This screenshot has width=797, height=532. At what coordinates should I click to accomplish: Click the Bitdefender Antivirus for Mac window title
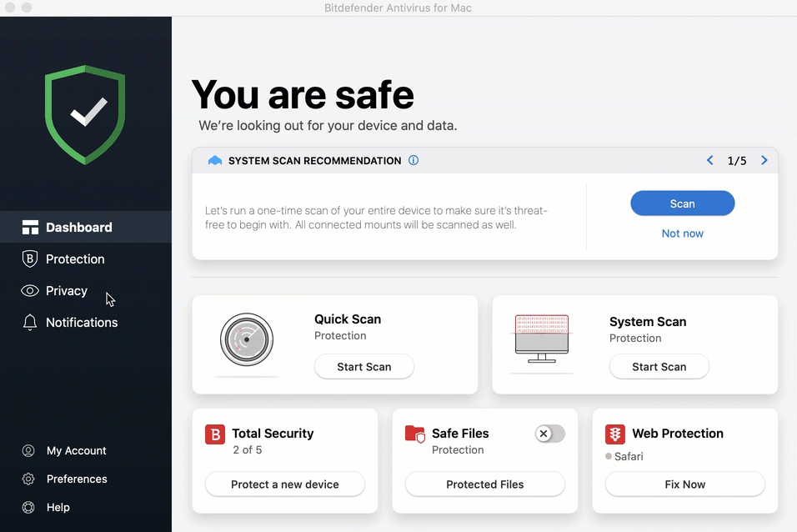tap(398, 8)
